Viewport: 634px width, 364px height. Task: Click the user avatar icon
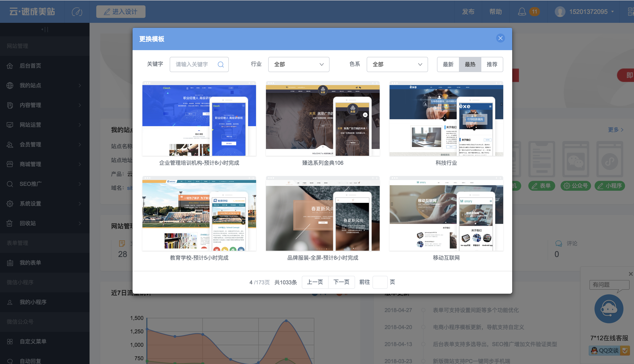pyautogui.click(x=560, y=12)
